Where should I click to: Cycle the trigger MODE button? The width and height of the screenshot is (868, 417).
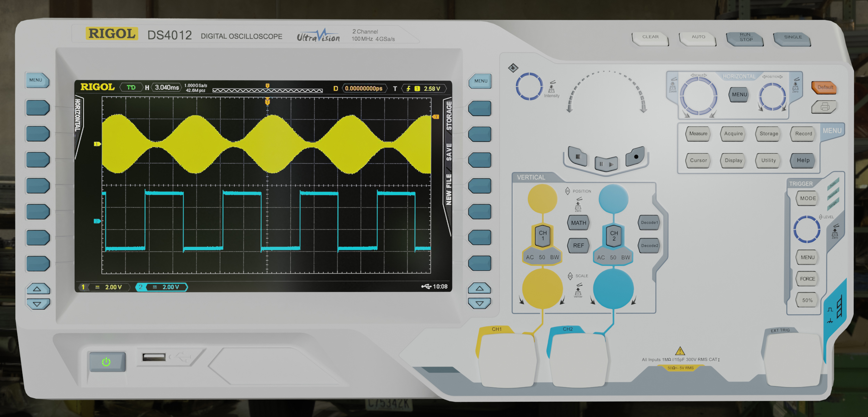tap(808, 198)
